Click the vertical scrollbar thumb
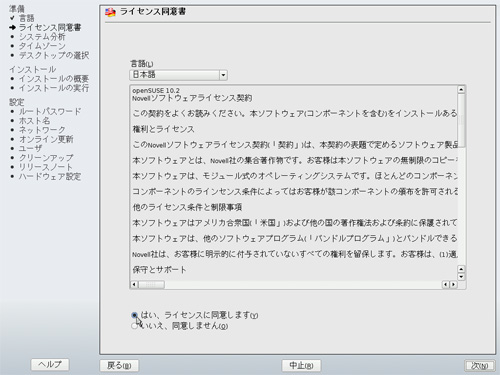Viewport: 500px width, 375px height. tap(461, 120)
